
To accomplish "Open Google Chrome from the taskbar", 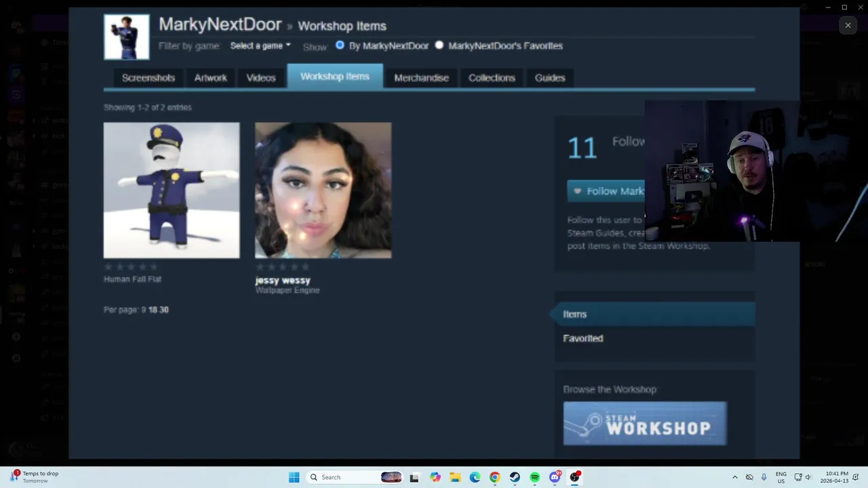I will pyautogui.click(x=495, y=477).
